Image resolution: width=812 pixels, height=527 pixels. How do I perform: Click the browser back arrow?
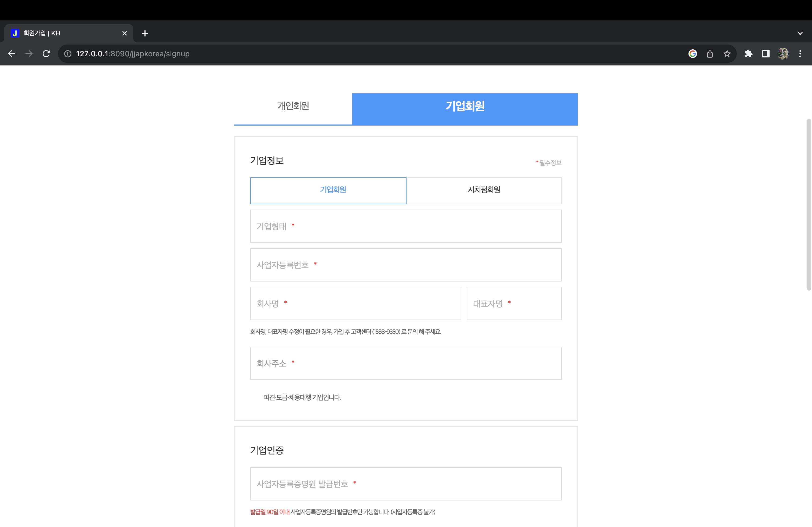click(x=12, y=53)
